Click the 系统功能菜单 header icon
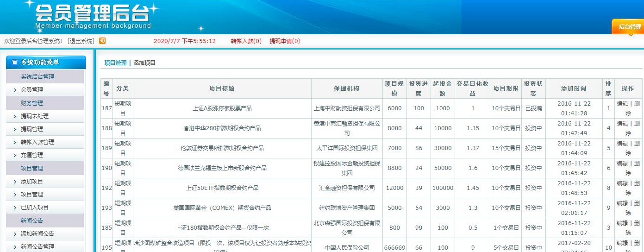 [x=14, y=62]
